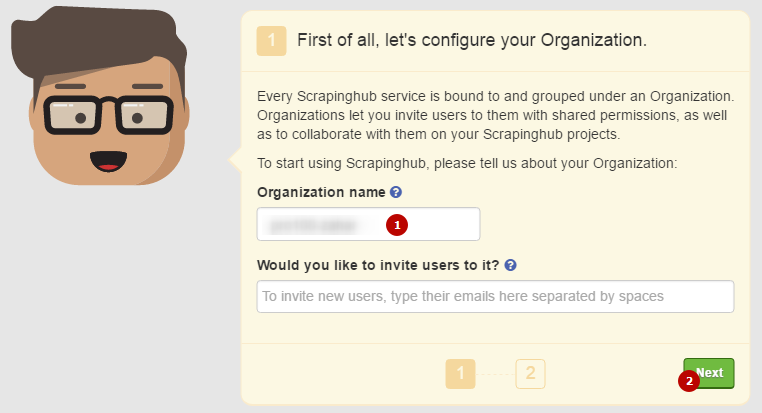
Task: Click help icon beside Organization name label
Action: coord(396,192)
